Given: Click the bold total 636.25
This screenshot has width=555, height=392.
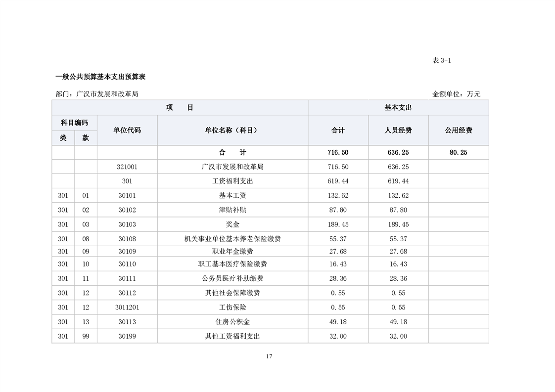Looking at the screenshot, I should coord(398,152).
